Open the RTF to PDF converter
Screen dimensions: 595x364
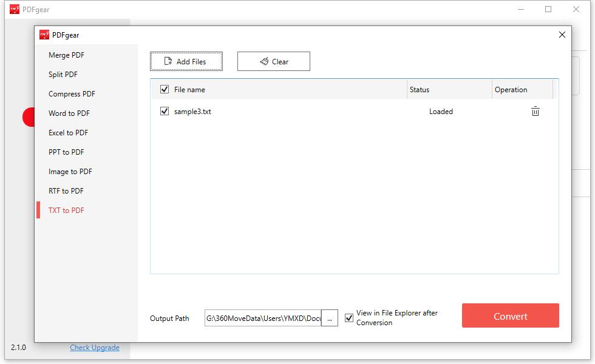66,190
